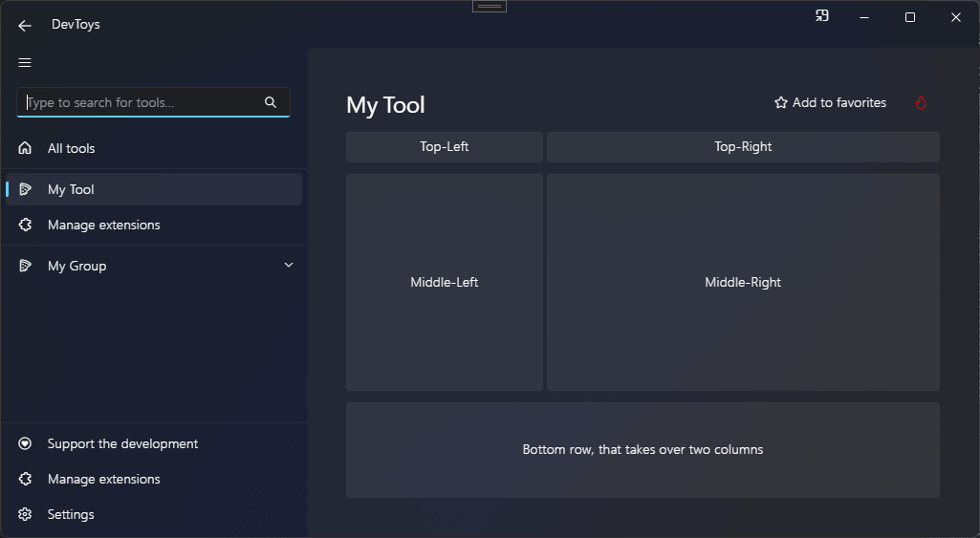Minimize the DevToys window
The image size is (980, 538).
864,17
